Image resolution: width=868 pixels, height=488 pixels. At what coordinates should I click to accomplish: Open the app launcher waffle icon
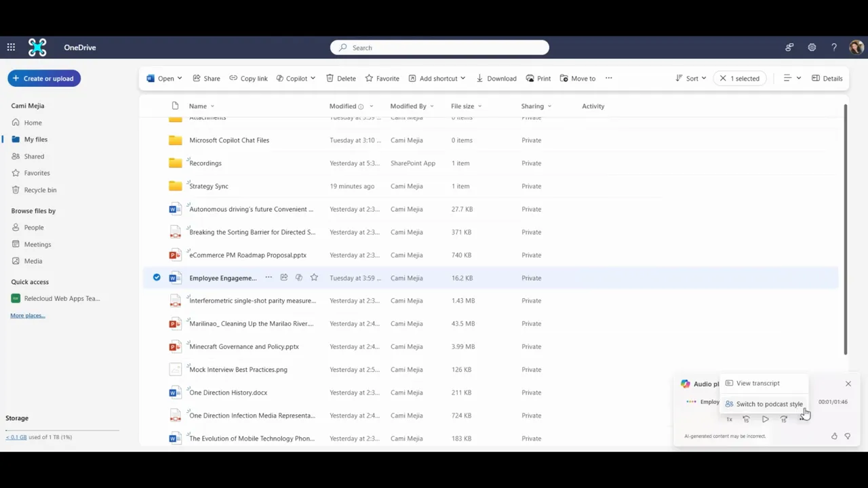pos(11,47)
